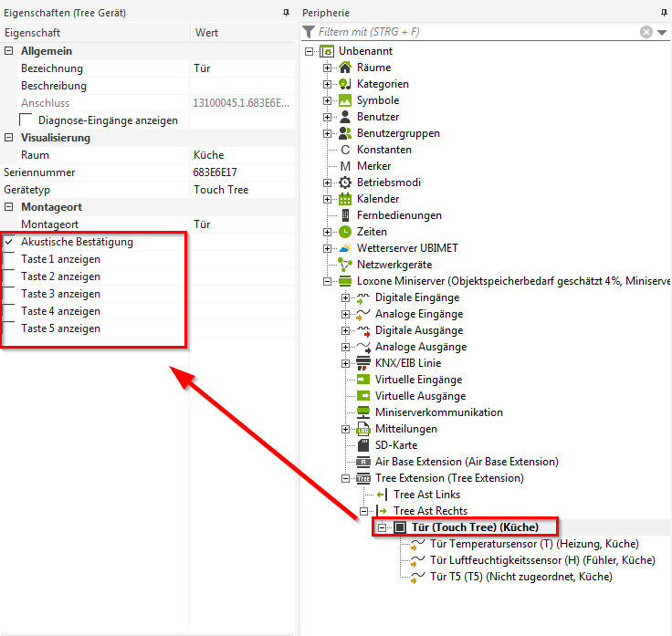Click the Netzwerkgeräte network icon
This screenshot has width=672, height=636.
[345, 265]
